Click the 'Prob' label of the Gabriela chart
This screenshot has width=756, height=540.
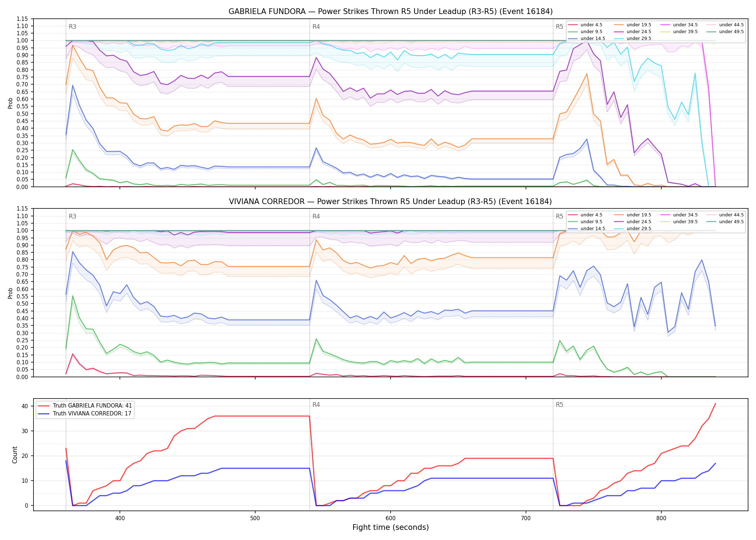[10, 103]
